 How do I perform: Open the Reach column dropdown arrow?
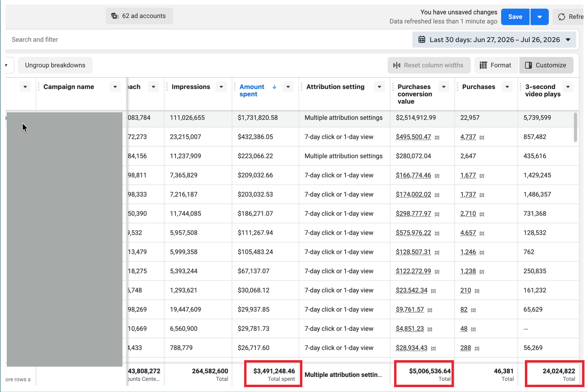153,87
